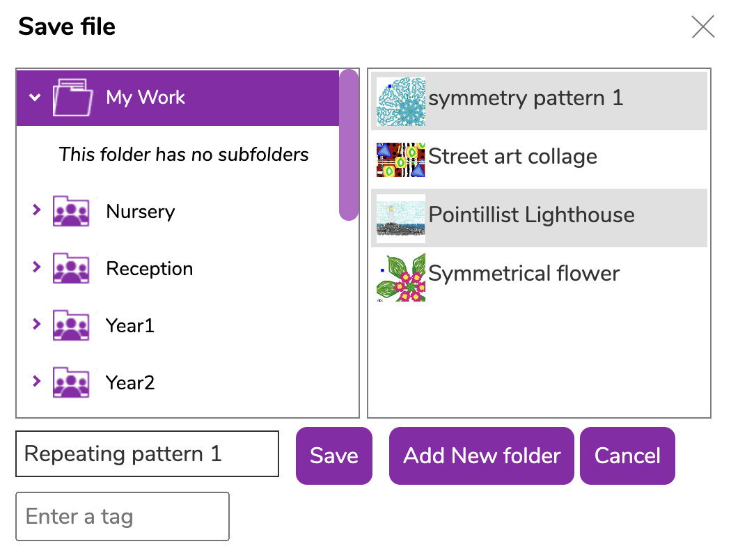Viewport: 731px width, 560px height.
Task: Expand the Reception folder arrow
Action: point(36,267)
